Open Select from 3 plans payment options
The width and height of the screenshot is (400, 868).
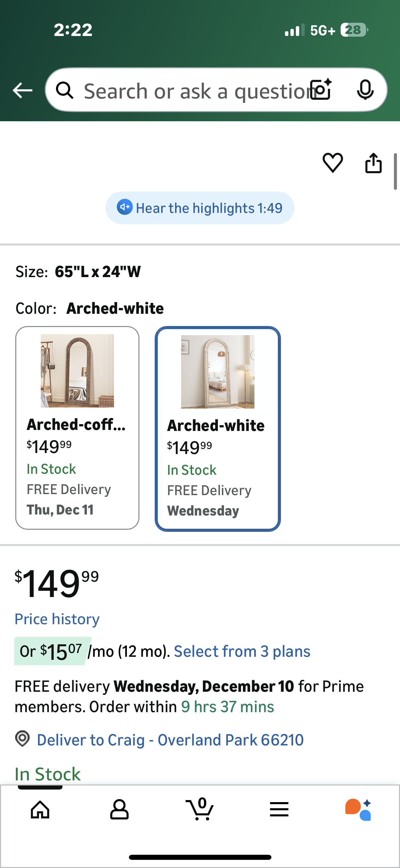(x=242, y=651)
